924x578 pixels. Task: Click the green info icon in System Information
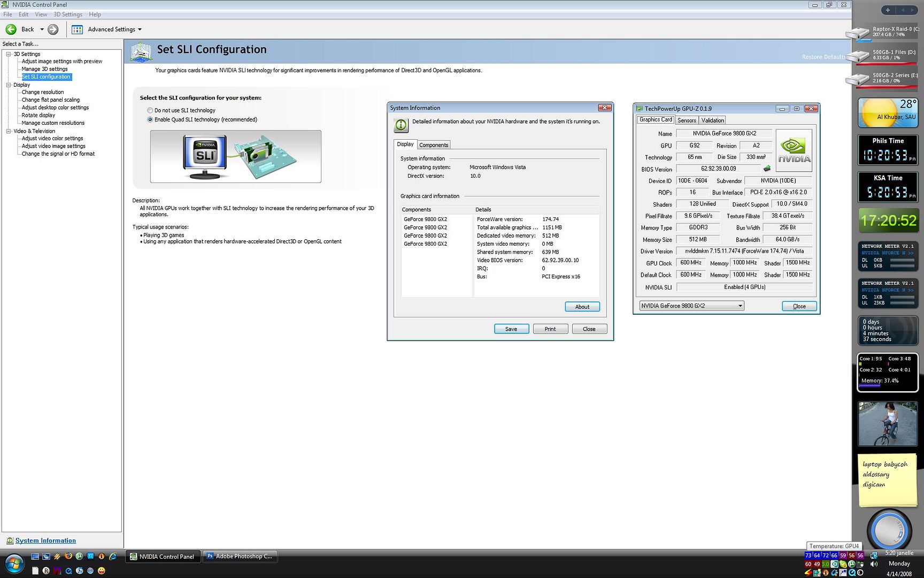pyautogui.click(x=401, y=125)
